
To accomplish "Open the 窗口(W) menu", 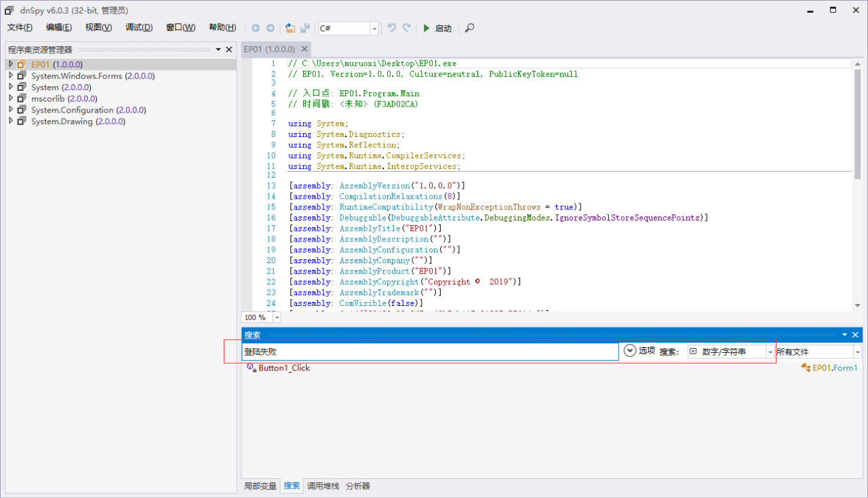I will (180, 27).
